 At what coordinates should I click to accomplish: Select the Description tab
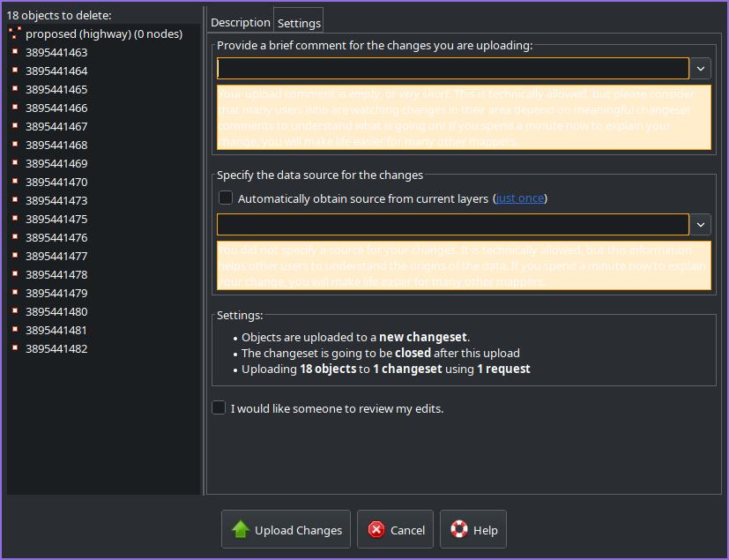(x=241, y=22)
